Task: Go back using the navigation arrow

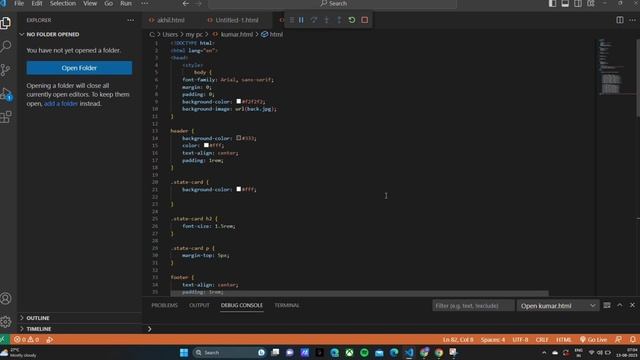Action: (186, 4)
